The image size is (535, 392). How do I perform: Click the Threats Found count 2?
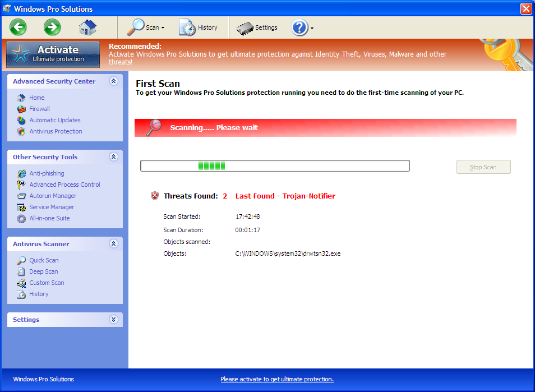click(225, 196)
